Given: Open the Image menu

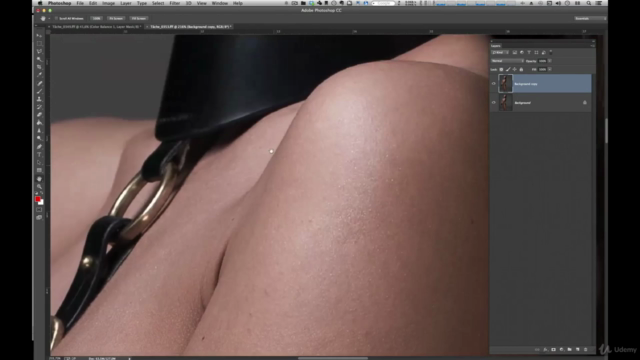Looking at the screenshot, I should [x=109, y=3].
